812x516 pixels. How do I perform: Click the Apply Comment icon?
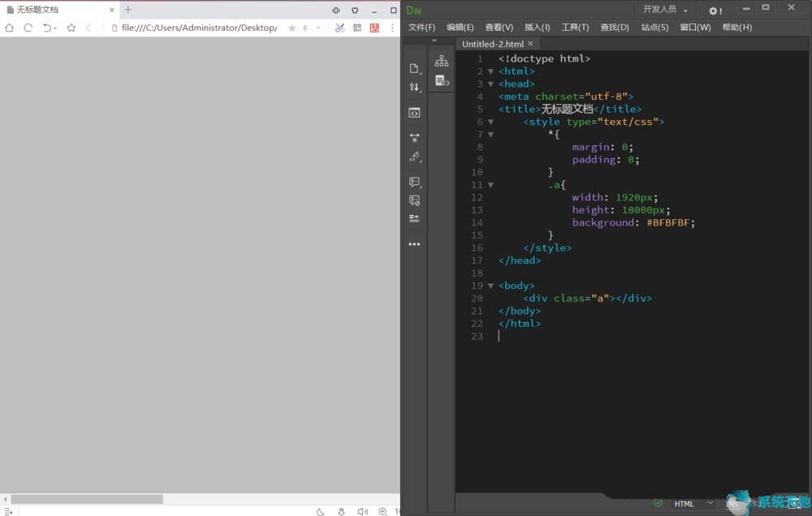click(414, 182)
